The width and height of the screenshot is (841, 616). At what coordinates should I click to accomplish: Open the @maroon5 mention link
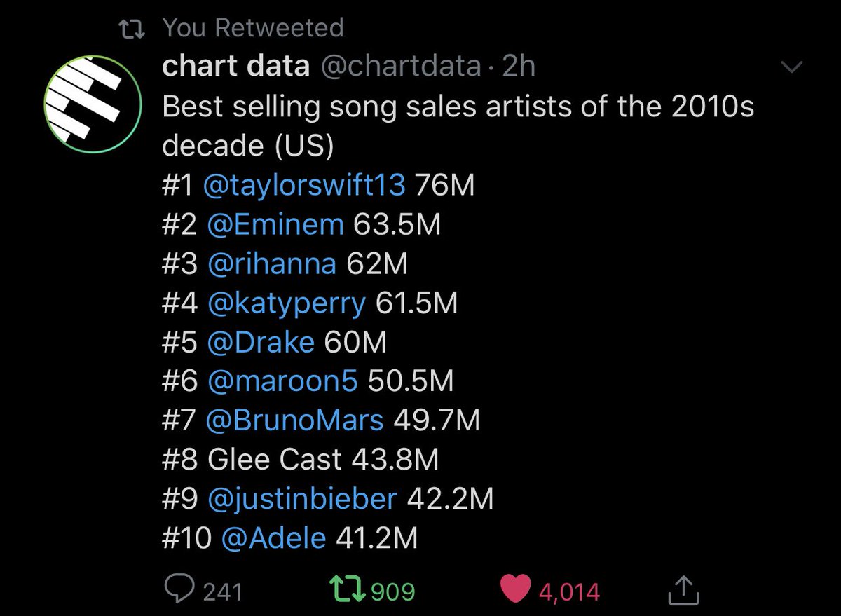click(282, 382)
